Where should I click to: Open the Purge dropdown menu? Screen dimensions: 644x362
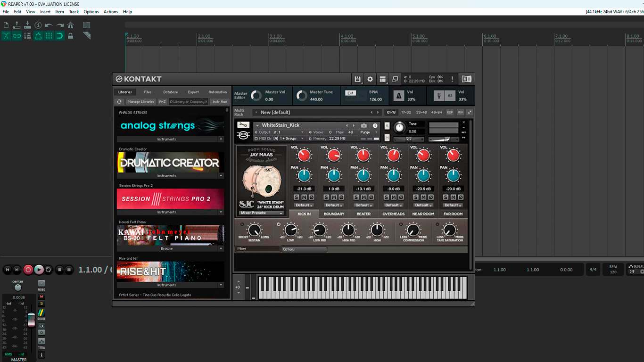point(370,132)
